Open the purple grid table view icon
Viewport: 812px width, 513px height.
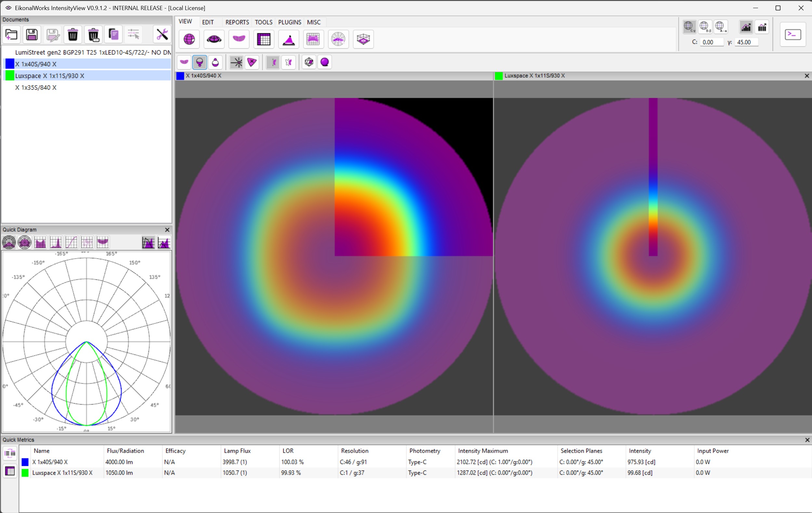(264, 39)
